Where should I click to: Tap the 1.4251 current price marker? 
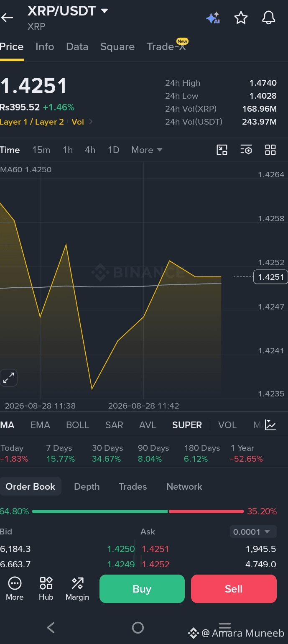270,277
